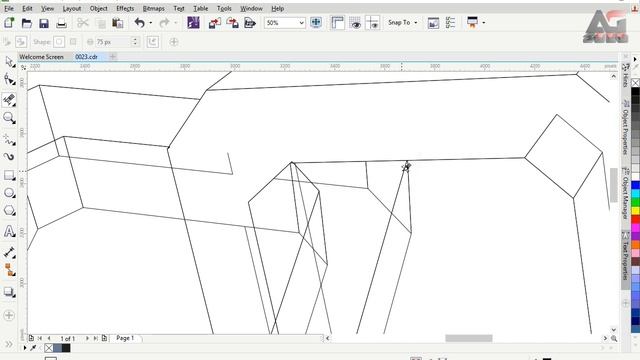Open the Object menu
640x360 pixels.
coord(98,8)
